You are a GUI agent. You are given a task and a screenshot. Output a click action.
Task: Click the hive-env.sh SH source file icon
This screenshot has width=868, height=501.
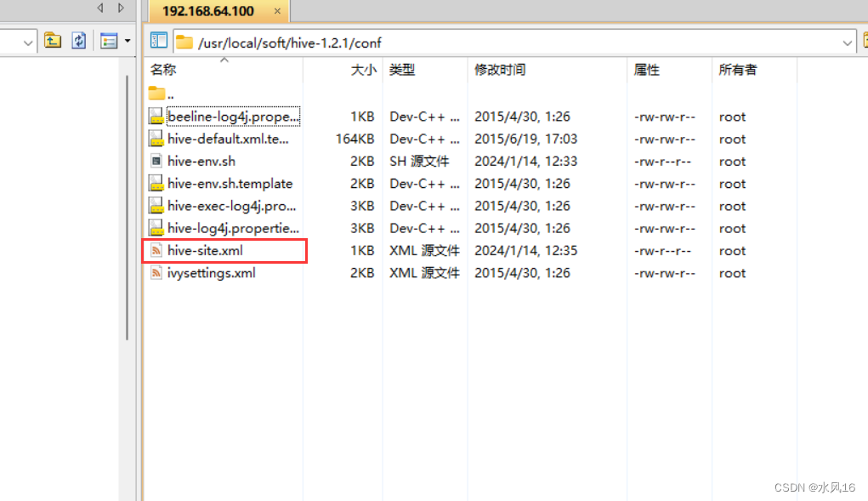[156, 161]
